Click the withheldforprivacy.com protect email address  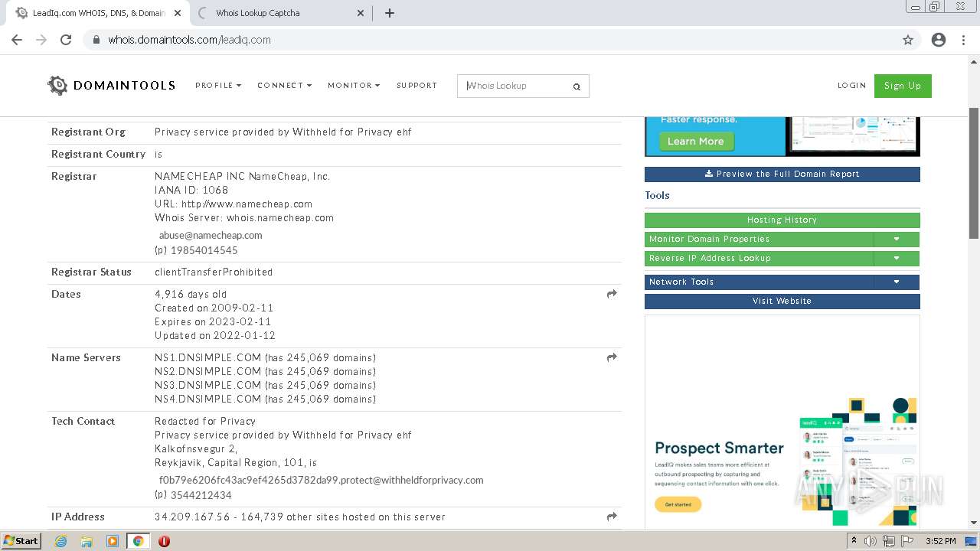tap(321, 480)
